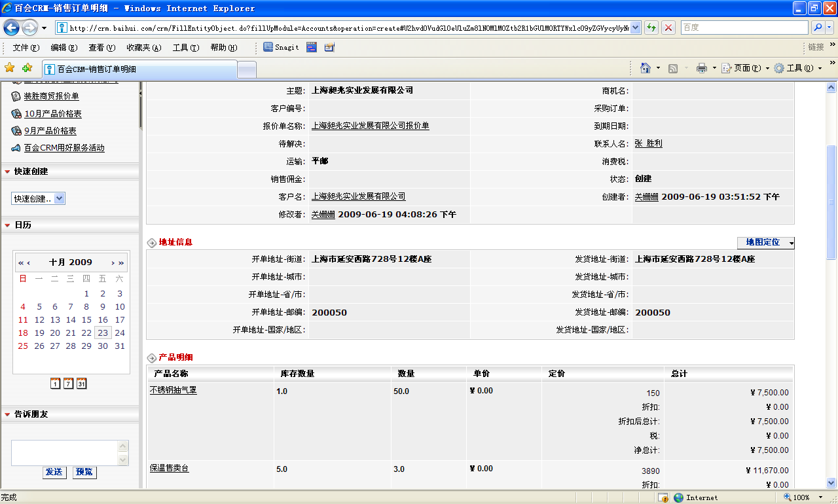838x504 pixels.
Task: Click the printer icon
Action: [x=702, y=68]
